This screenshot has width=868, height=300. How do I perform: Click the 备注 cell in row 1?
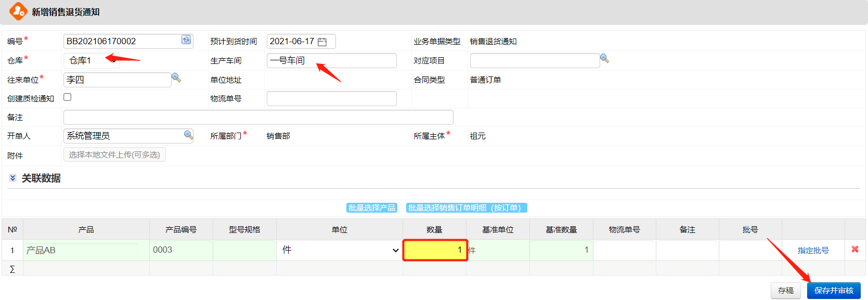click(688, 250)
